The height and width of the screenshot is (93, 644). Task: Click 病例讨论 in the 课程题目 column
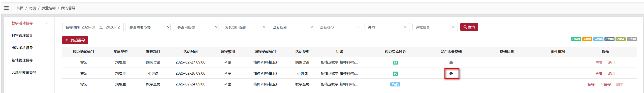(x=153, y=62)
